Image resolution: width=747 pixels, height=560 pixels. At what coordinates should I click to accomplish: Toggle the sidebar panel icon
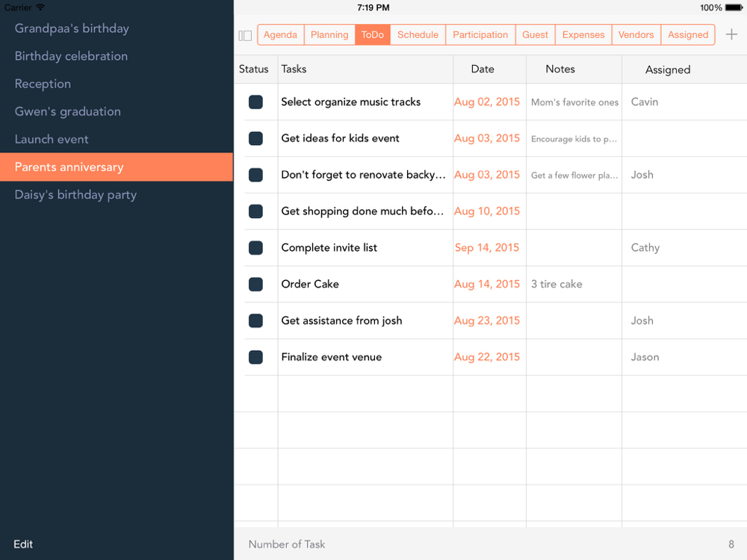coord(245,35)
